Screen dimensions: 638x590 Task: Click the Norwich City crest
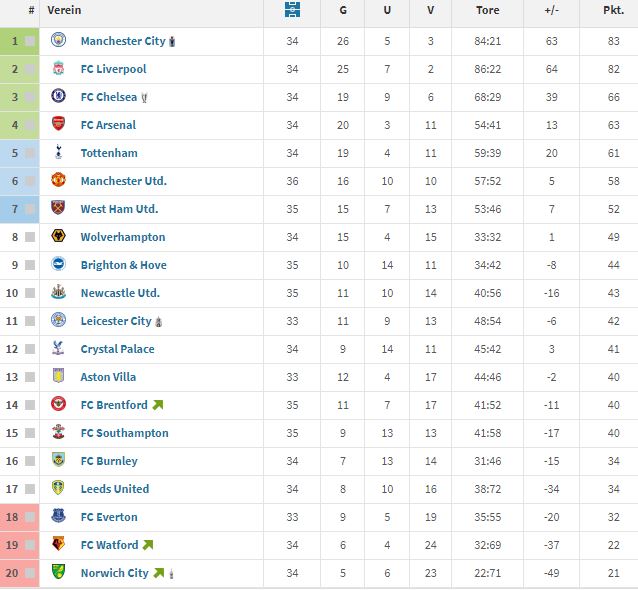tap(58, 572)
